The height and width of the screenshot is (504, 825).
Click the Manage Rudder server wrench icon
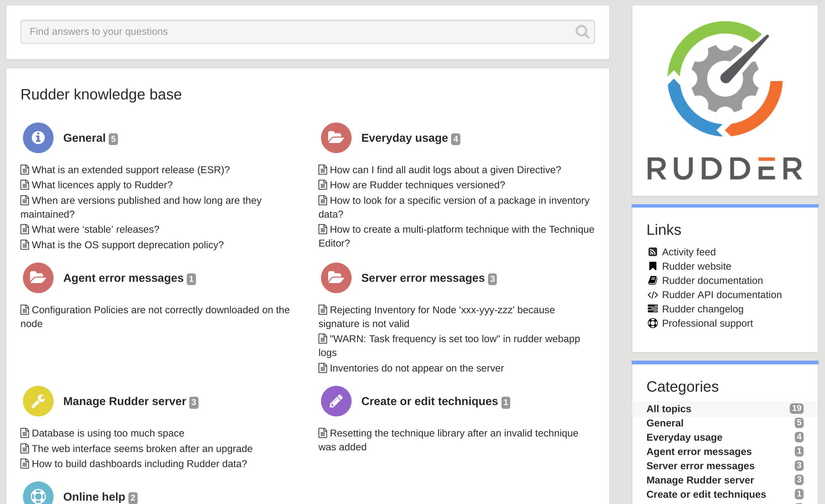(38, 401)
